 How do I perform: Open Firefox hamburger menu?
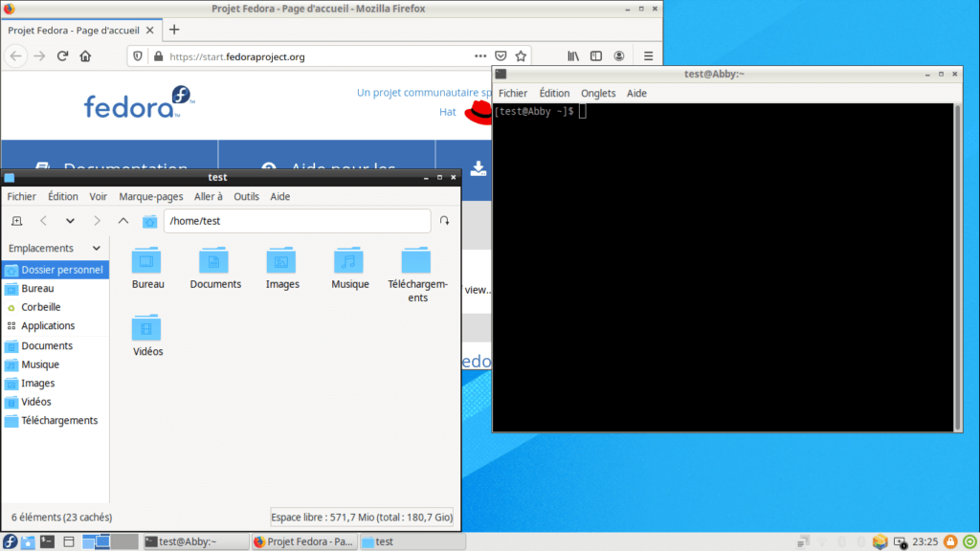[648, 56]
